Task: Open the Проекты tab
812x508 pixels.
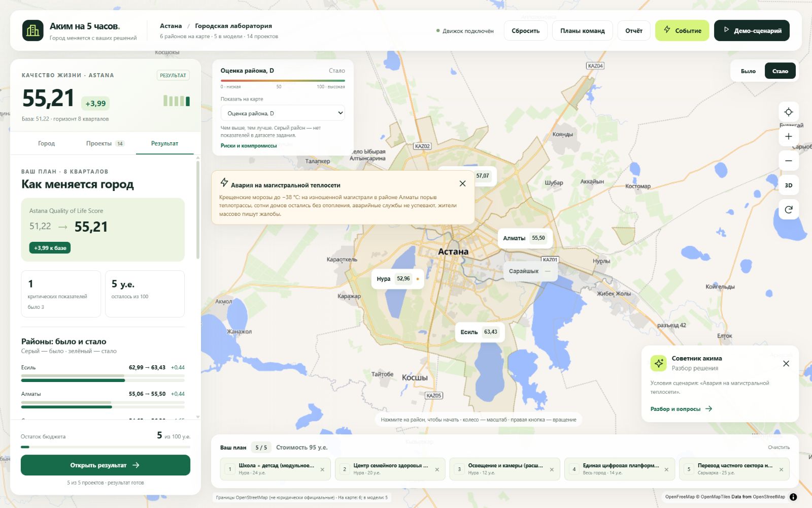Action: pos(105,143)
